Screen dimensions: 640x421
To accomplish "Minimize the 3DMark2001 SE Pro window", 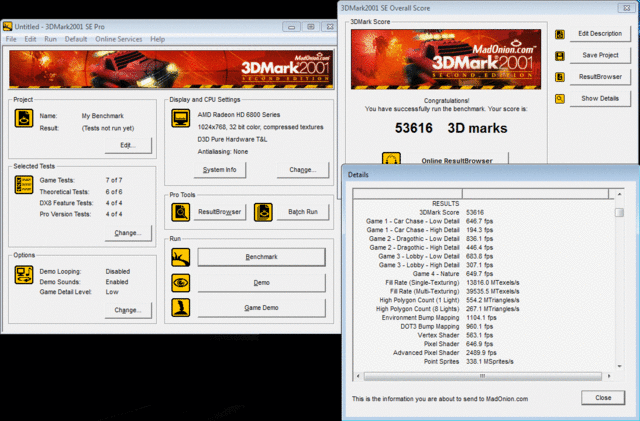I will pos(291,27).
